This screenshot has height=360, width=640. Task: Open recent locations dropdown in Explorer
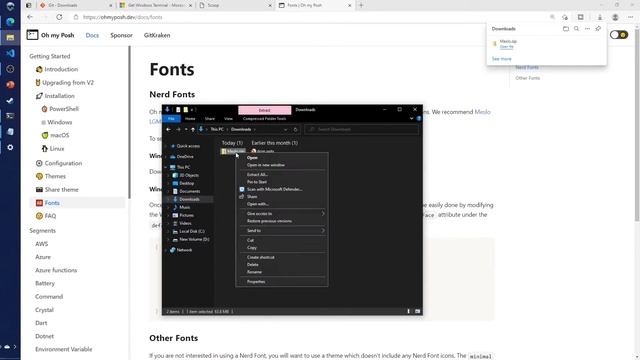(186, 129)
